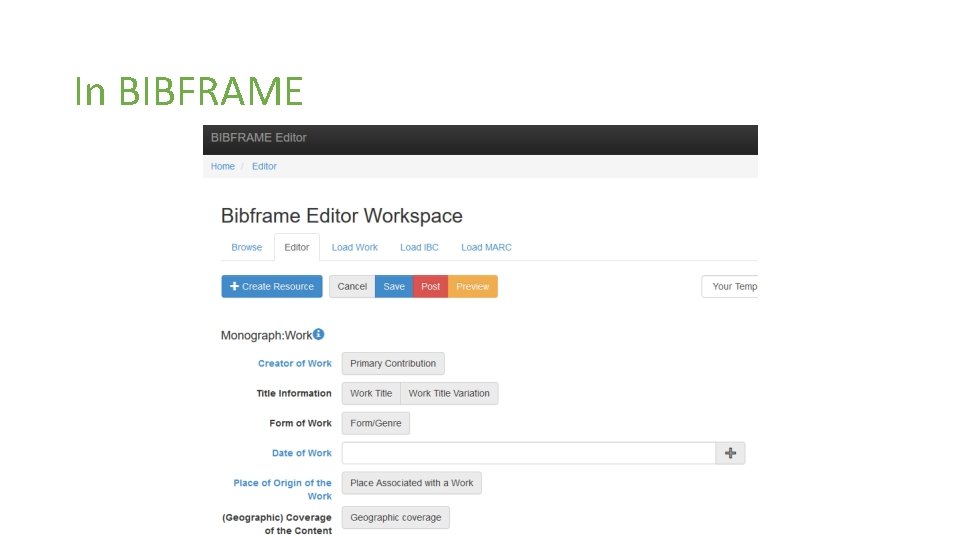Click the Primary Contribution button
This screenshot has height=540, width=960.
click(393, 364)
